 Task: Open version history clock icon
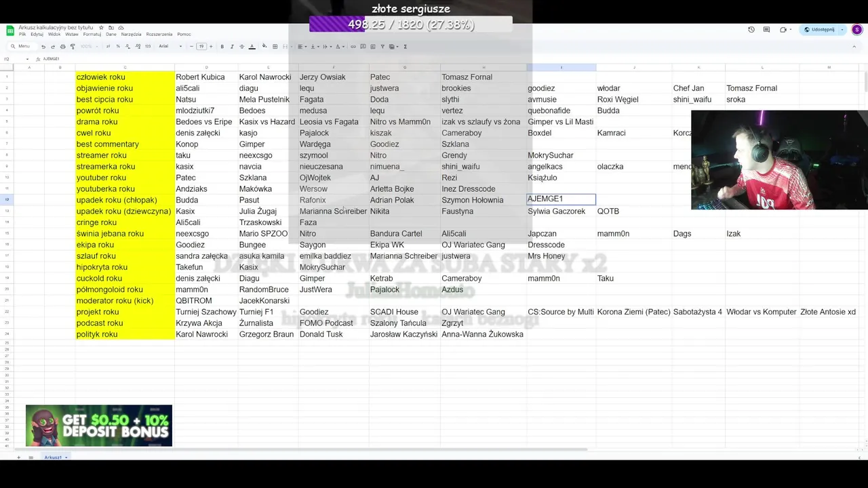751,30
